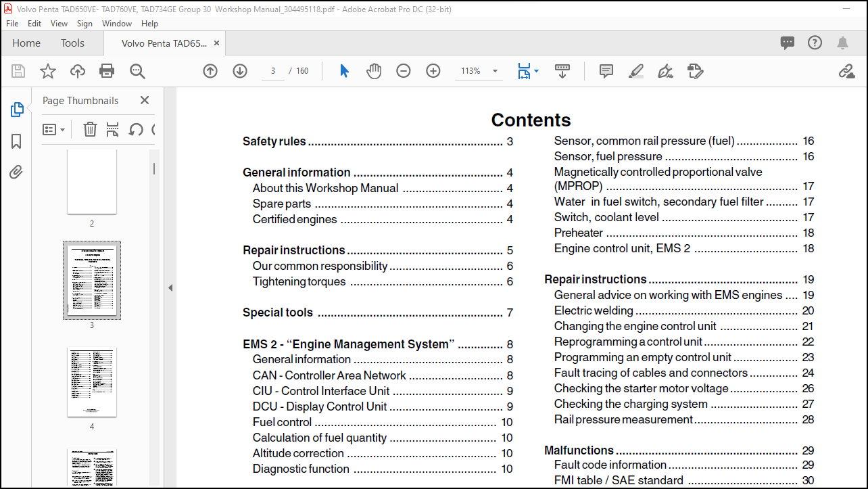This screenshot has width=868, height=489.
Task: Go to the previous page with up arrow
Action: pos(210,71)
